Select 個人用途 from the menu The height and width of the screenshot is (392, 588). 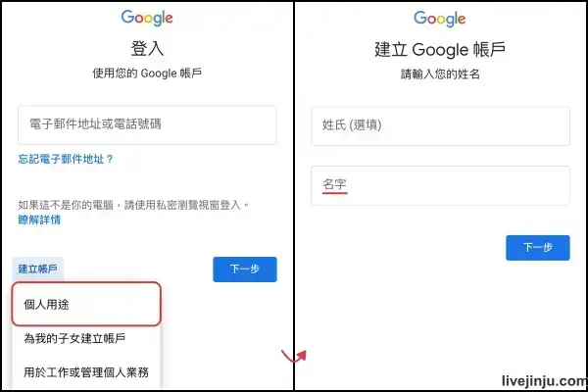pos(86,304)
